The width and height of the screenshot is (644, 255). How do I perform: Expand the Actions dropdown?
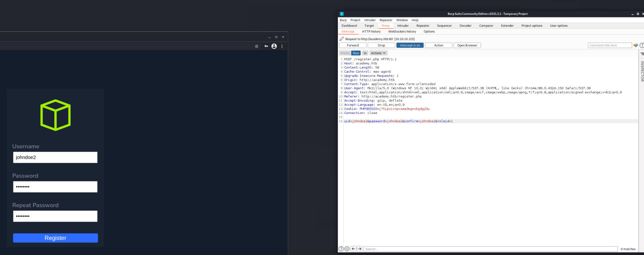pos(378,53)
